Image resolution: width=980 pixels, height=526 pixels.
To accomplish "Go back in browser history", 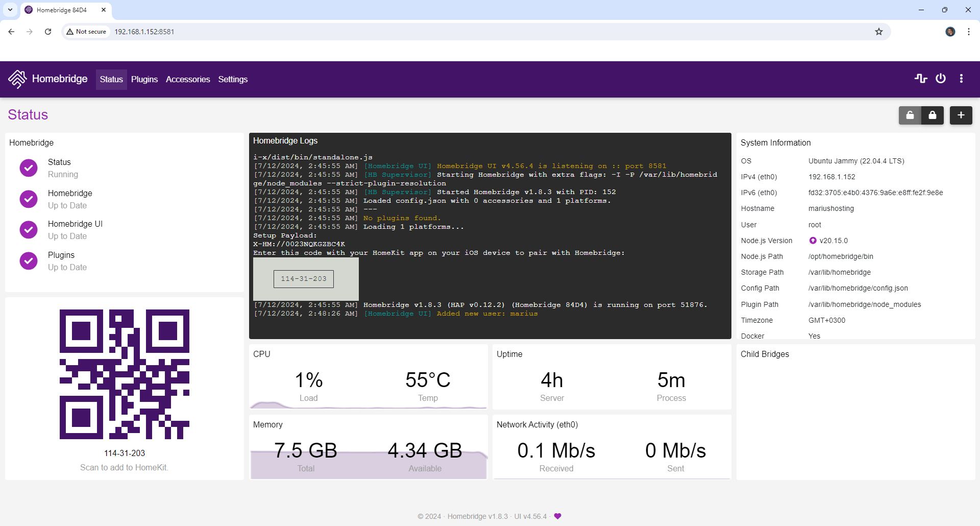I will click(11, 32).
